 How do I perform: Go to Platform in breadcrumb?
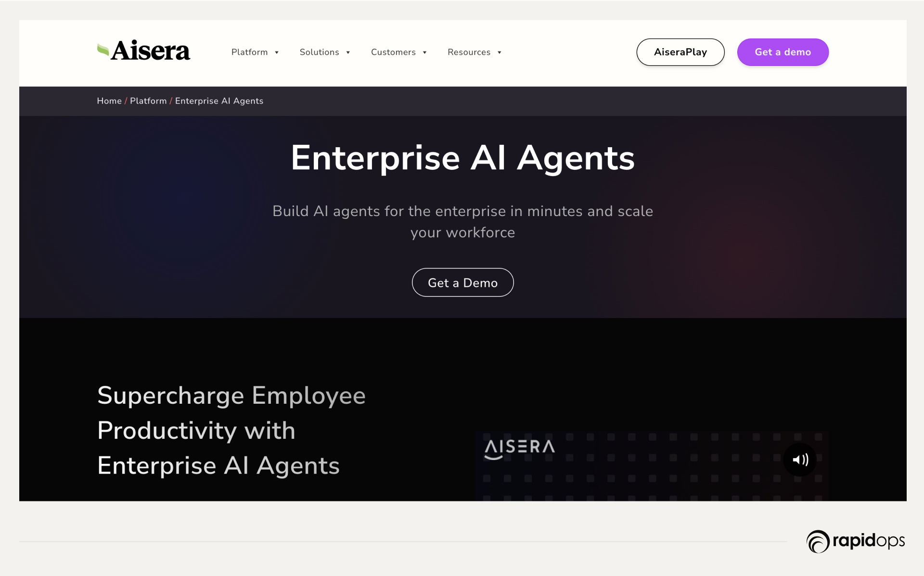tap(148, 101)
